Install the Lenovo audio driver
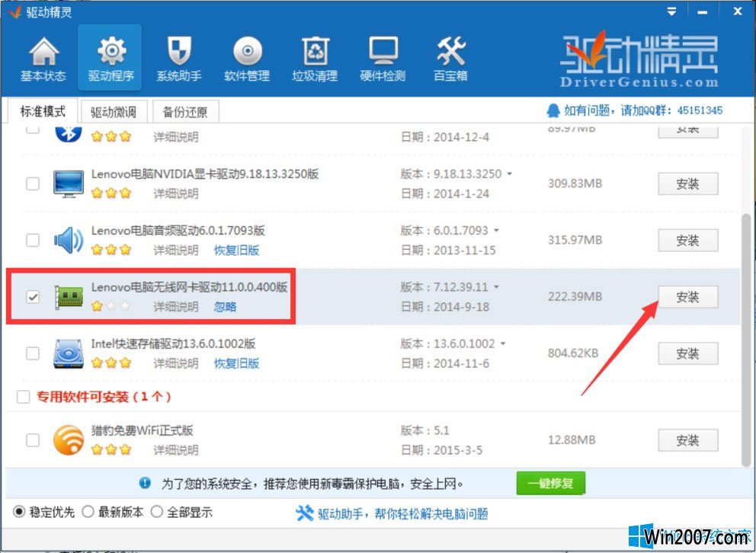756x553 pixels. click(x=687, y=240)
